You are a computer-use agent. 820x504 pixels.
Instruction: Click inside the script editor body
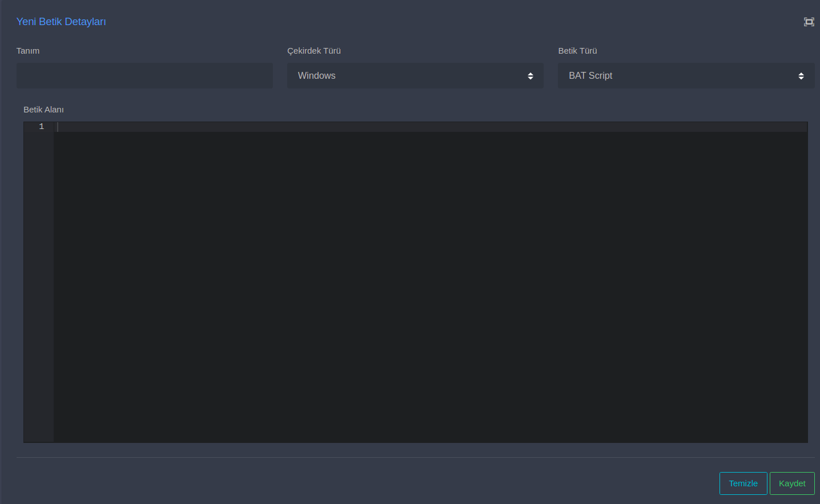(431, 285)
